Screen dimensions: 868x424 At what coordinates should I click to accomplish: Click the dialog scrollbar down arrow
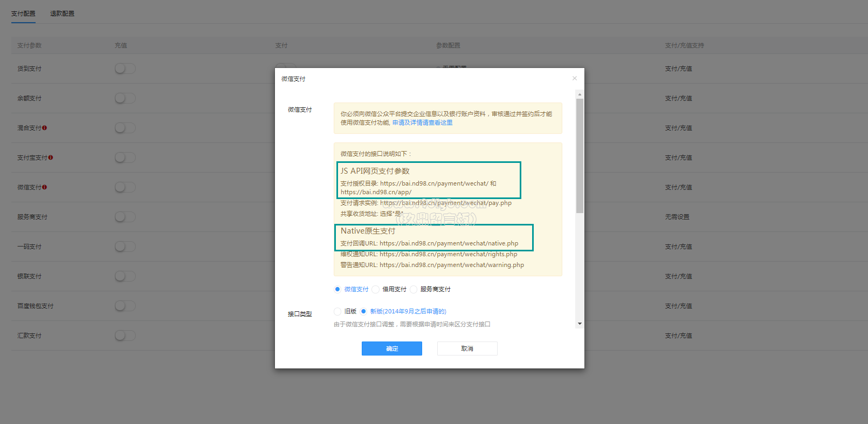click(580, 324)
